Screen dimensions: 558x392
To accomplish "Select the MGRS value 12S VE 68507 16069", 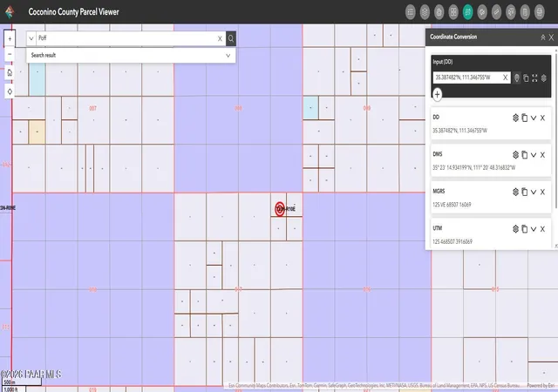I will coord(452,205).
